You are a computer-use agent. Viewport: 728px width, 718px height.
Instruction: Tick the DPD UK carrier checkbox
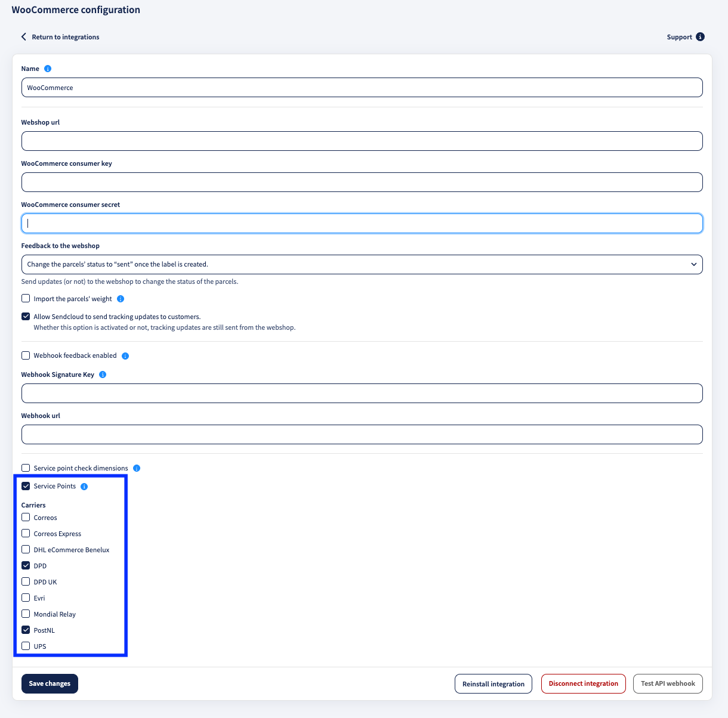pyautogui.click(x=26, y=581)
